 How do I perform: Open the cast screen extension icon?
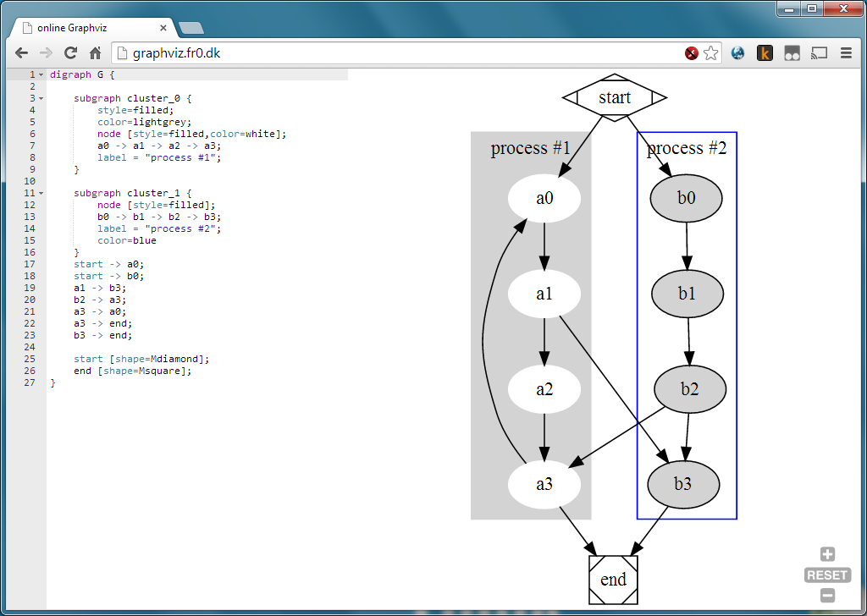pos(819,53)
